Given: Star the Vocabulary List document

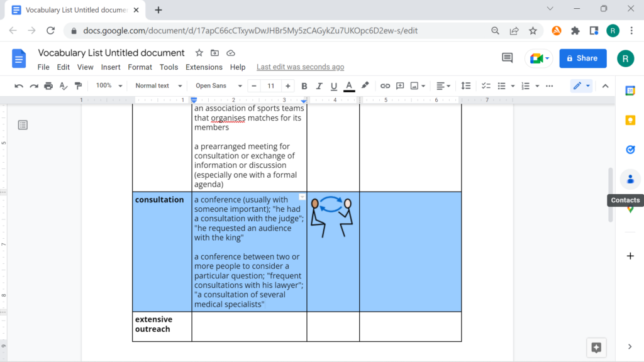Looking at the screenshot, I should (199, 53).
